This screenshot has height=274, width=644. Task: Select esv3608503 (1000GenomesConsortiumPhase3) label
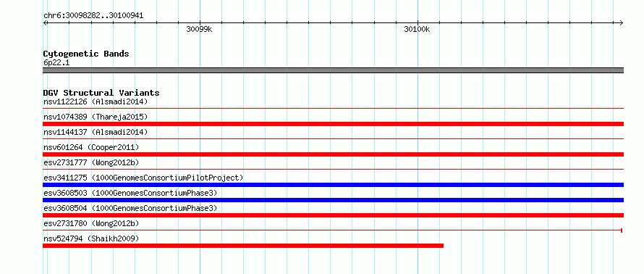pos(130,193)
